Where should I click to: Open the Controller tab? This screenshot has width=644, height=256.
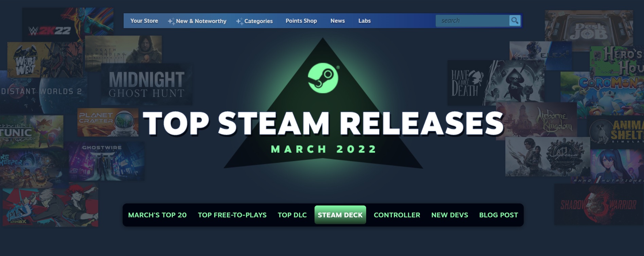397,215
